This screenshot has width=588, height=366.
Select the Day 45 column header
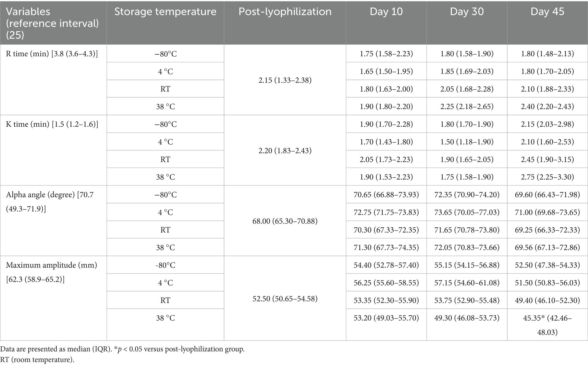547,23
